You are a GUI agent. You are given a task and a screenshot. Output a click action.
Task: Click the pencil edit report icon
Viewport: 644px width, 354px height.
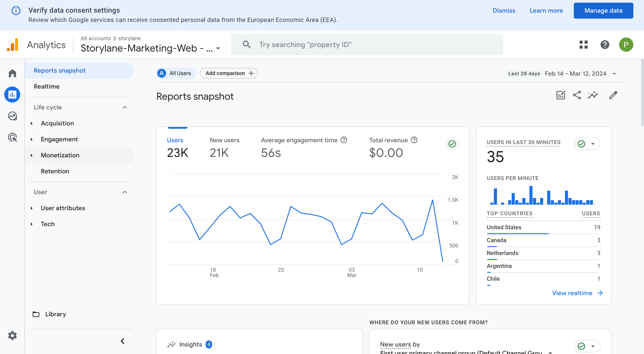pos(613,95)
